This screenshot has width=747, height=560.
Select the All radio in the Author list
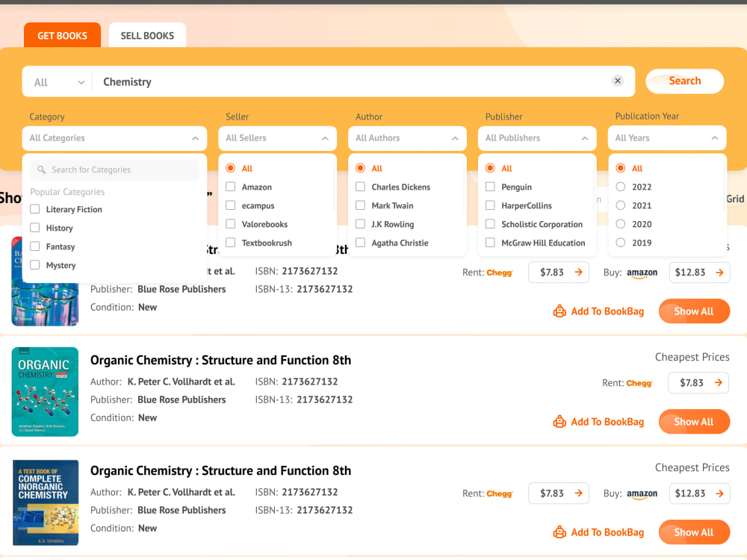click(x=361, y=168)
